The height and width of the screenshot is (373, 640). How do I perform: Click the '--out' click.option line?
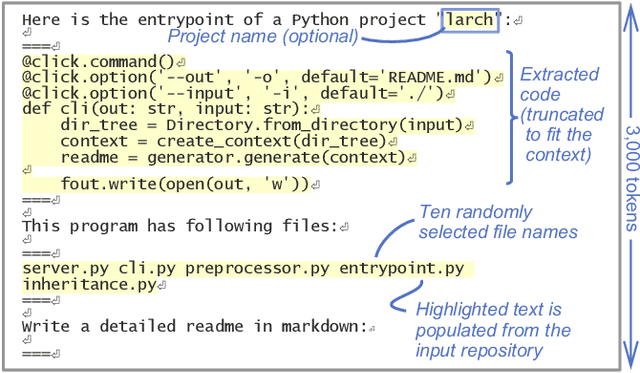click(x=257, y=77)
